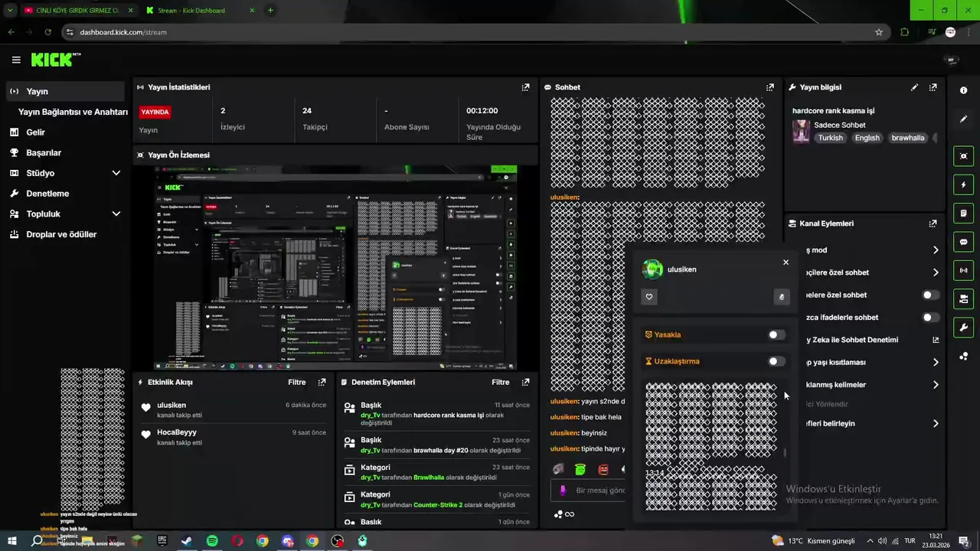Screen dimensions: 980x551
Task: Click the heart icon in ulusiken popup
Action: [x=649, y=297]
